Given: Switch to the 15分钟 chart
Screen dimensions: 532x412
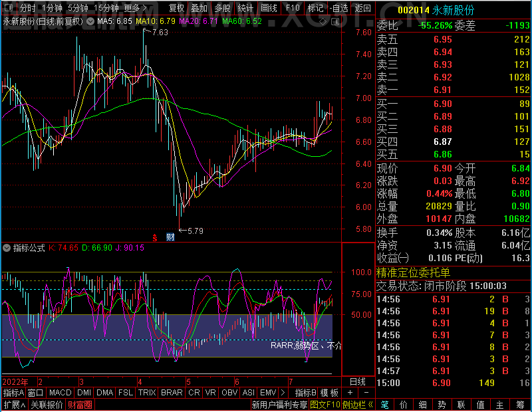Looking at the screenshot, I should [x=106, y=8].
